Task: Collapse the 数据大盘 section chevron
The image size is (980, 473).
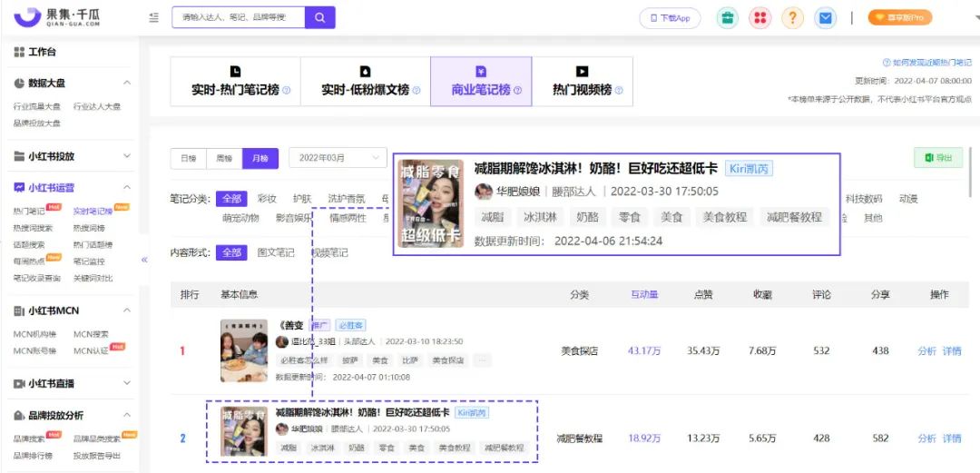Action: click(x=127, y=84)
